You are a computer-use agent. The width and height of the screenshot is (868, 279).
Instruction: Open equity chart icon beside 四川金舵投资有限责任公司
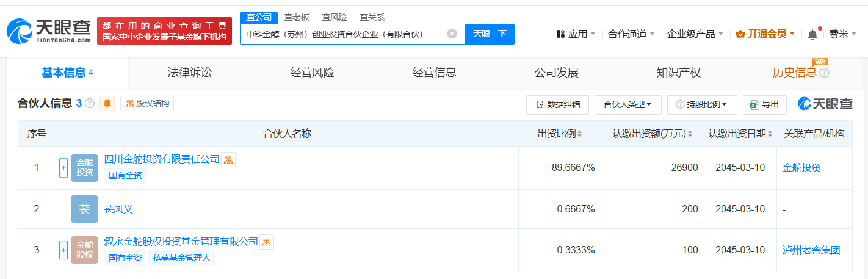[228, 160]
